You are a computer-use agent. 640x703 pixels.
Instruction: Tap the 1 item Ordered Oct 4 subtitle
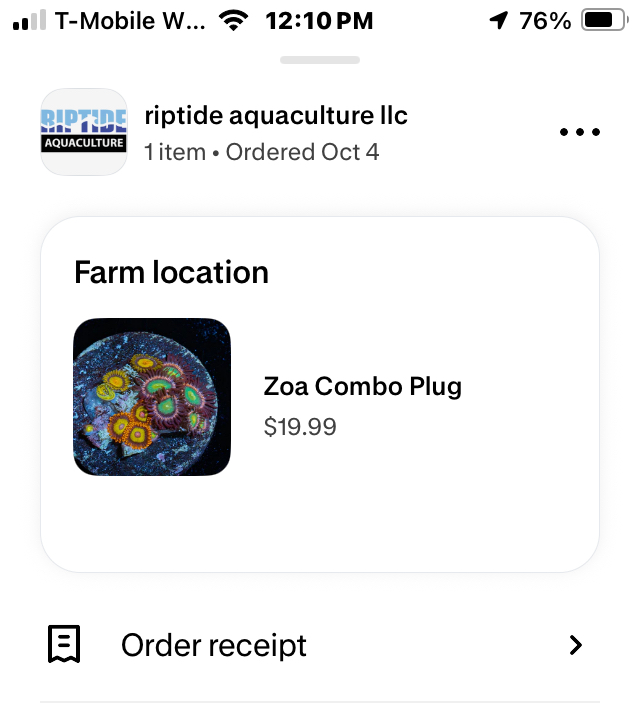262,153
